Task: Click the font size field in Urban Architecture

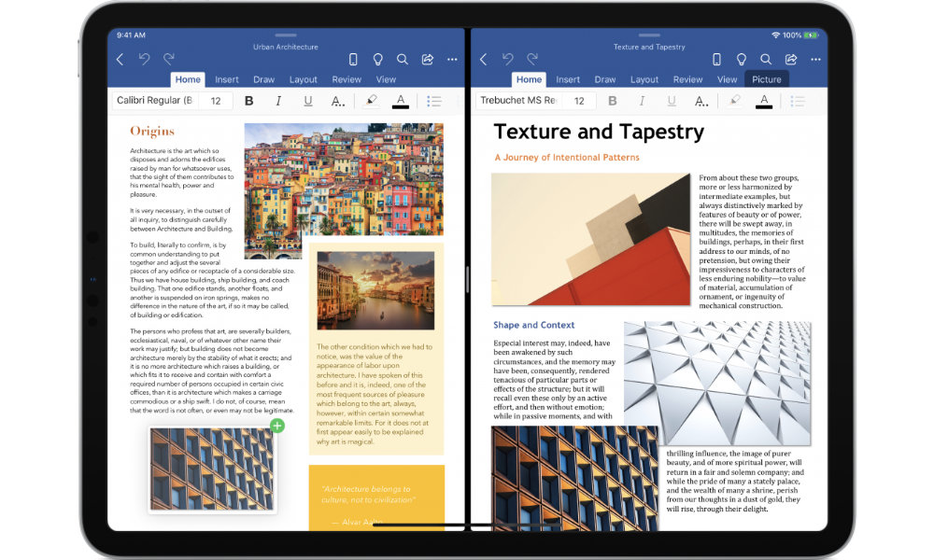Action: click(216, 101)
